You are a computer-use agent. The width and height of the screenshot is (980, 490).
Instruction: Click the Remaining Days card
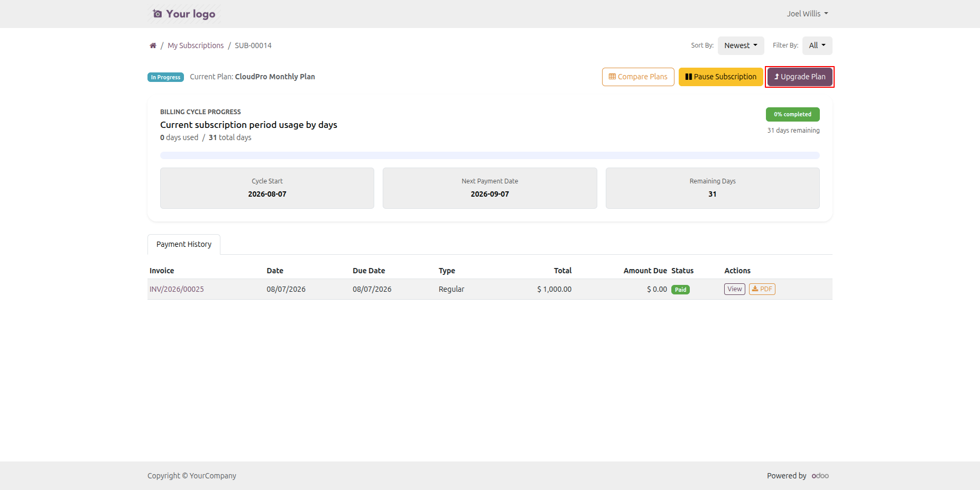(713, 188)
